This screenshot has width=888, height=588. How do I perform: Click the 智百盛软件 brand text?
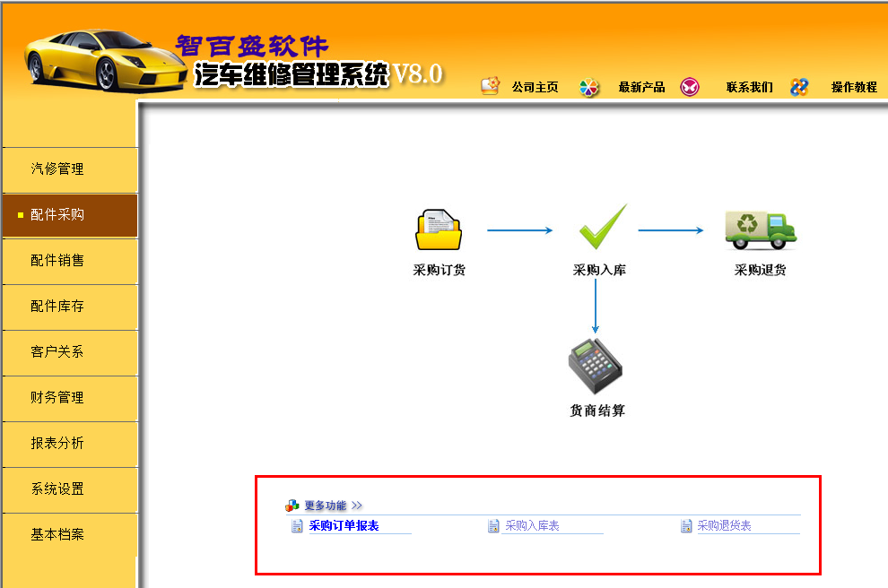coord(251,46)
